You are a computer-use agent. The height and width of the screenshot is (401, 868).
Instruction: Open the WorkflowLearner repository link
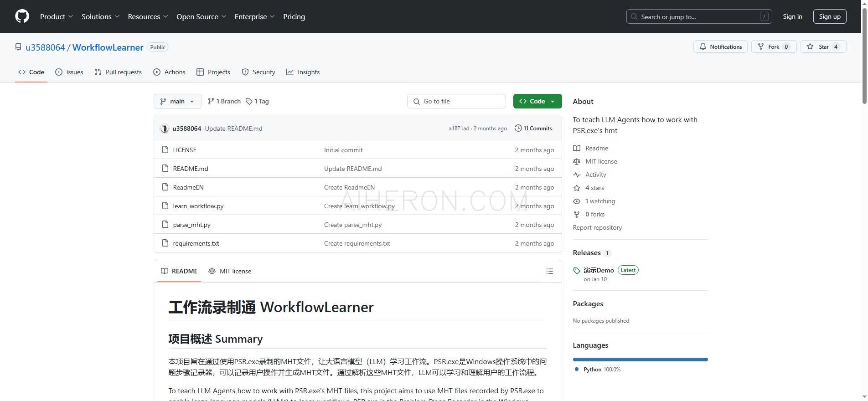coord(108,47)
